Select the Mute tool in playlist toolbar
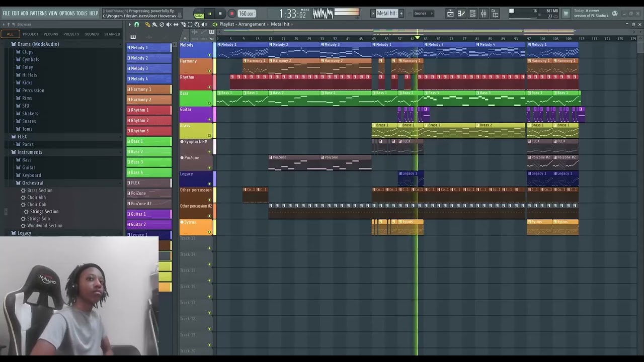This screenshot has height=362, width=644. [169, 24]
